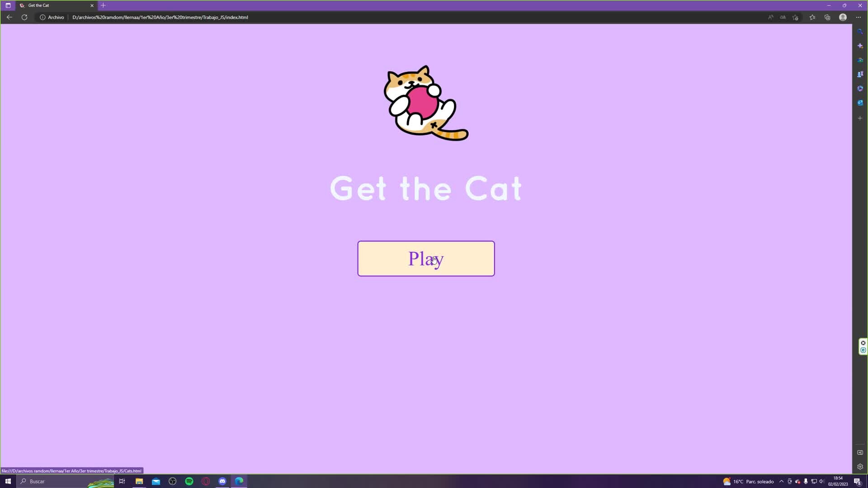Open the browser profile avatar

(843, 17)
